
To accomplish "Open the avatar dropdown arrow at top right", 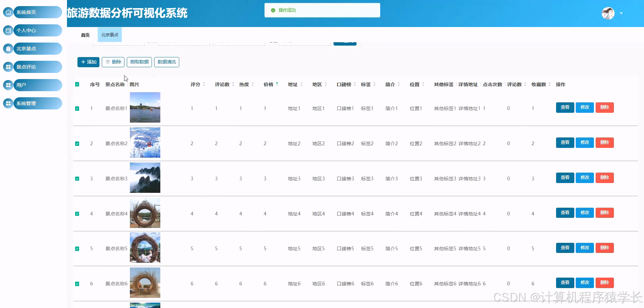I will coord(621,14).
